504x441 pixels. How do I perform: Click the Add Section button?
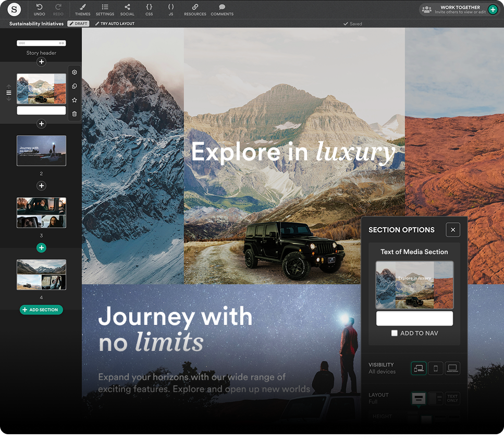click(41, 310)
